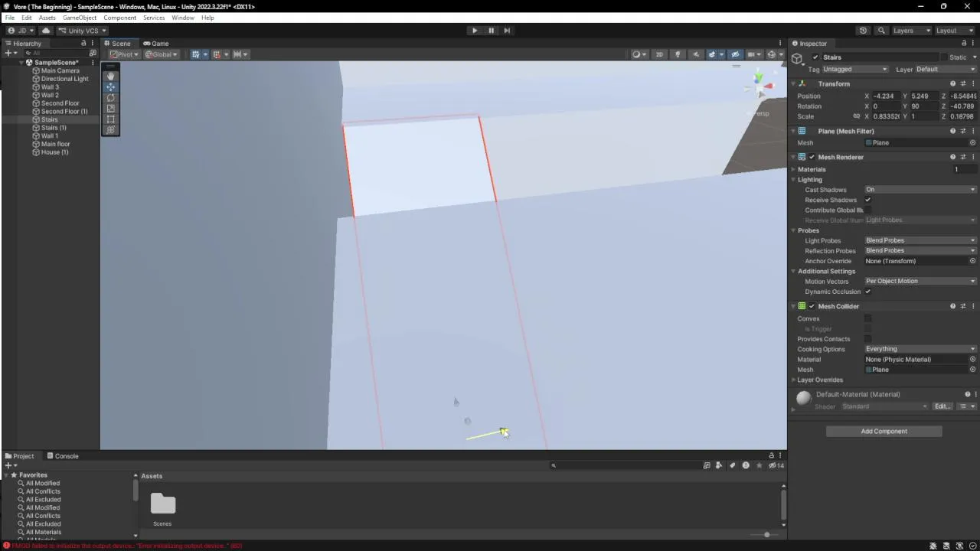Open cloud services icon
980x551 pixels.
[46, 31]
